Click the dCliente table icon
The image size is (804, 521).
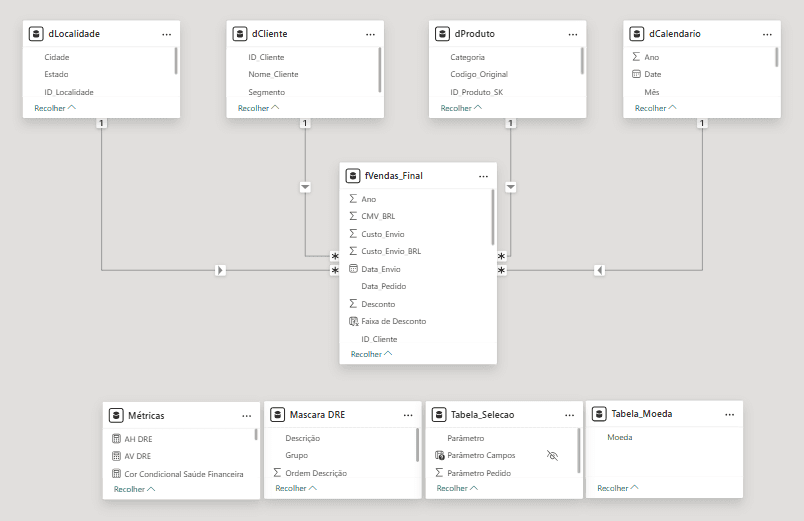[x=239, y=34]
